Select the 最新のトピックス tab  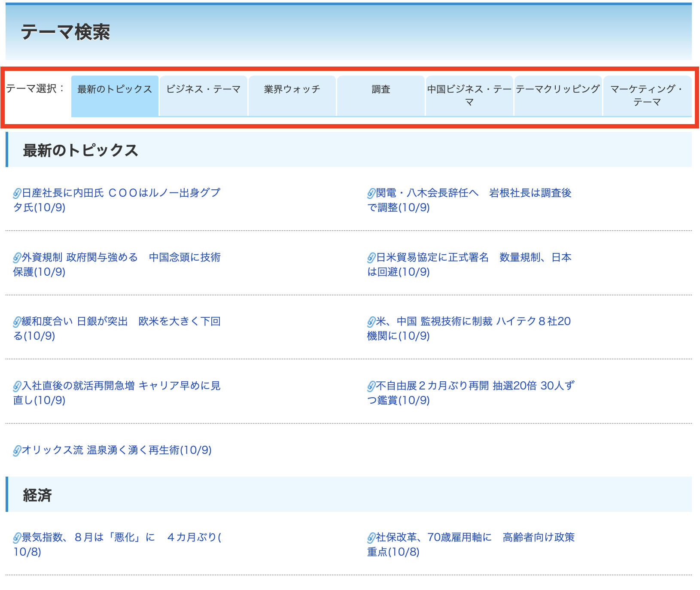(x=115, y=96)
